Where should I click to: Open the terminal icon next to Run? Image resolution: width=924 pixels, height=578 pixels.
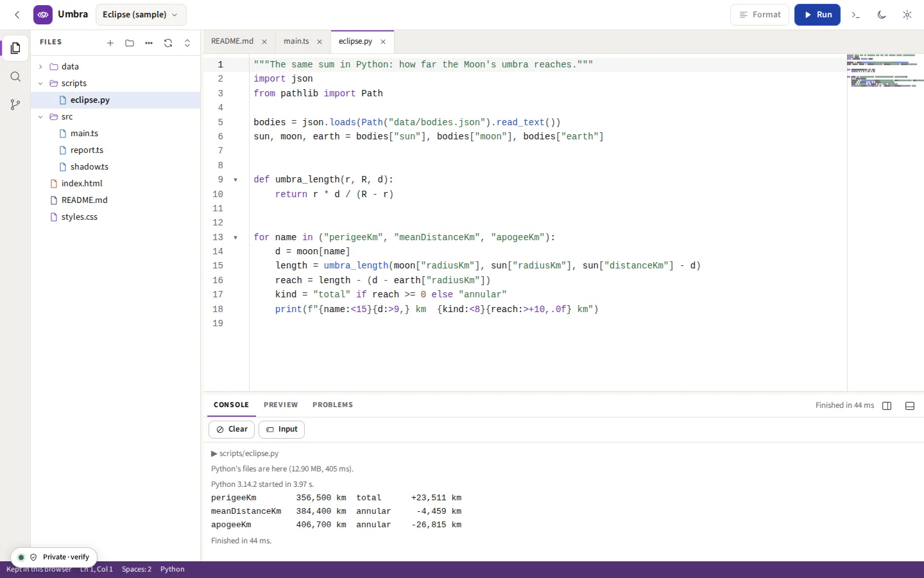click(x=855, y=15)
